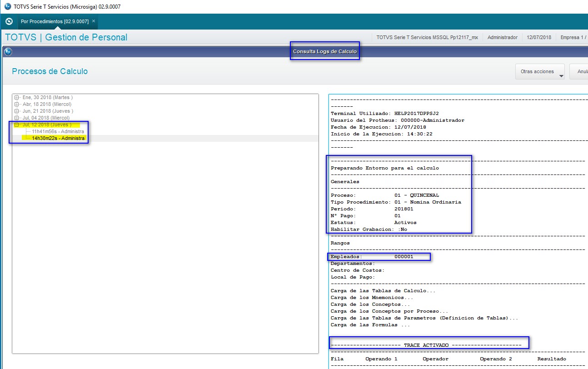Click the Fecha de Ejecucion log line
The image size is (588, 369).
[379, 127]
